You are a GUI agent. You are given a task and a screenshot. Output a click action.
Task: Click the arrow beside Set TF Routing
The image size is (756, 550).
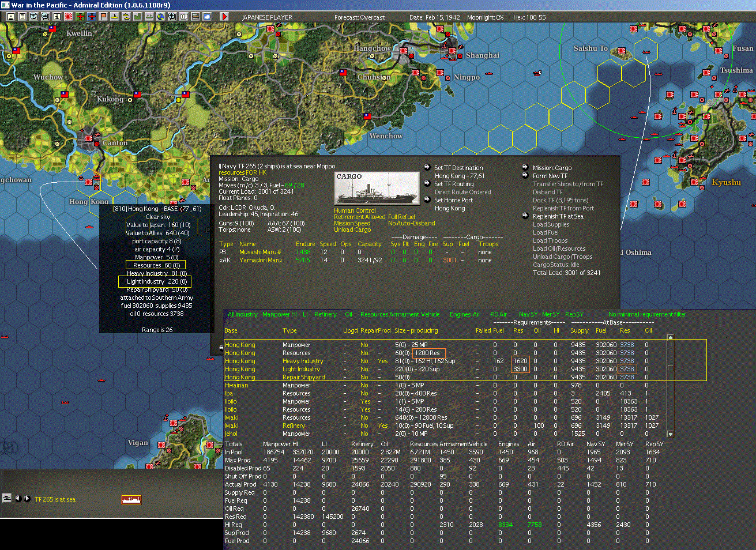(427, 183)
